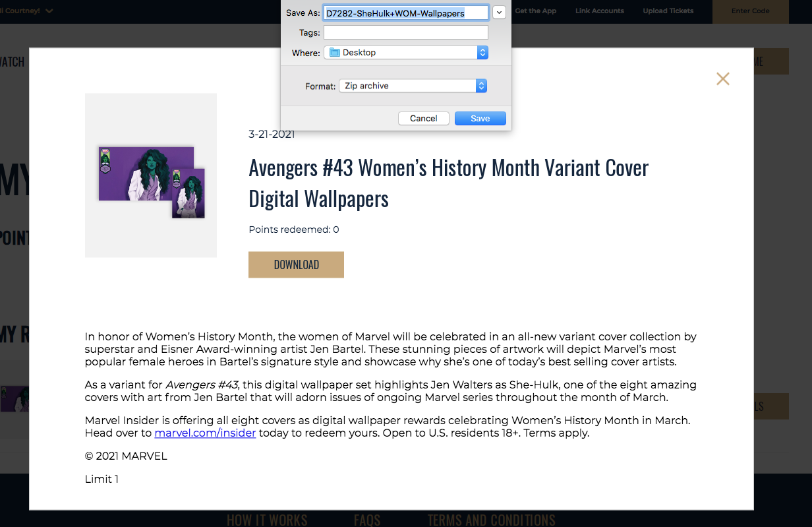This screenshot has width=812, height=527.
Task: Click the Enter Code button
Action: point(751,11)
